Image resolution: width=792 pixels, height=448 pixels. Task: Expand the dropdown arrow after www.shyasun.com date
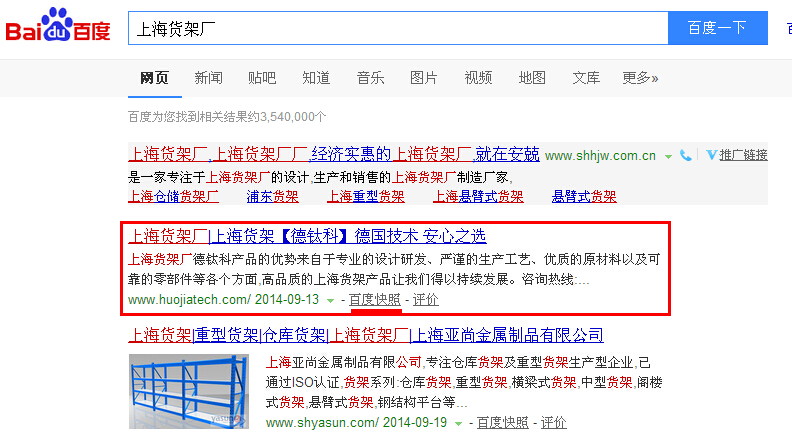[x=458, y=424]
